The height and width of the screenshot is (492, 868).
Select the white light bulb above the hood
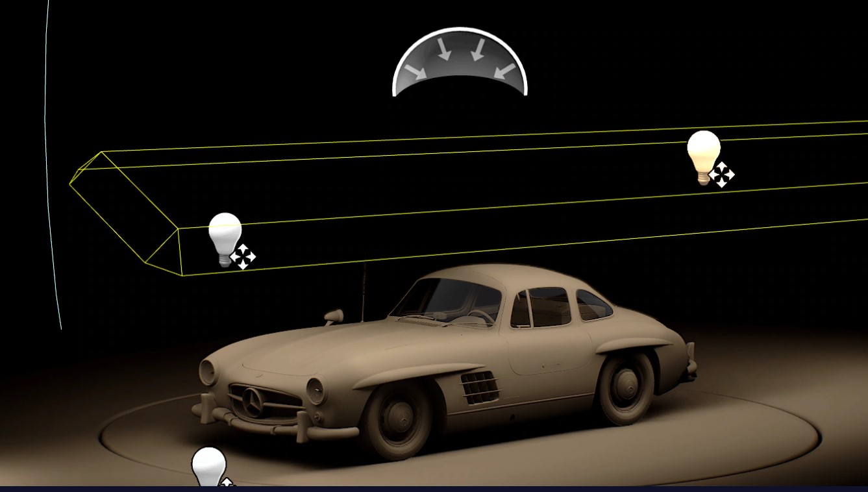point(225,235)
